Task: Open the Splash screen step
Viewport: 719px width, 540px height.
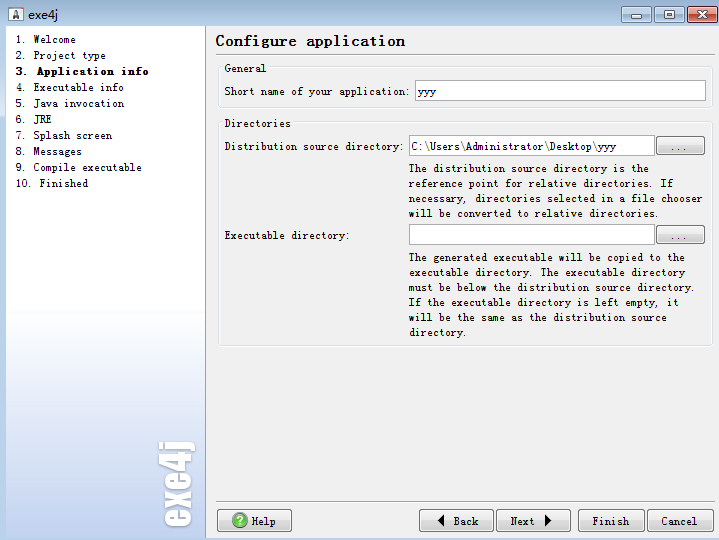Action: 72,136
